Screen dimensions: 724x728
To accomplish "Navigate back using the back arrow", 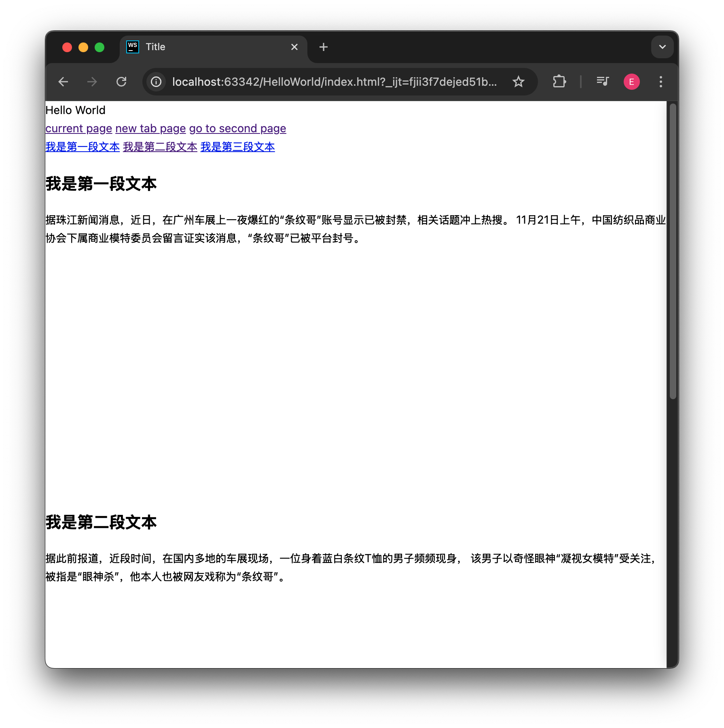I will click(64, 82).
